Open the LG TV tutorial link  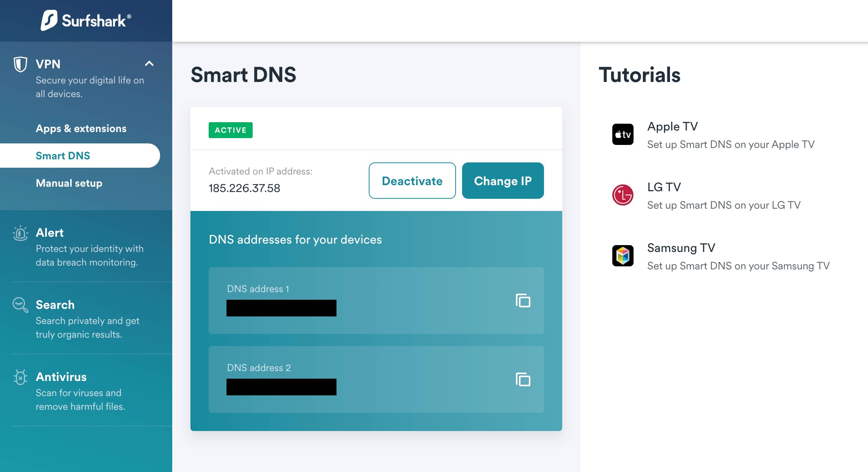point(664,187)
